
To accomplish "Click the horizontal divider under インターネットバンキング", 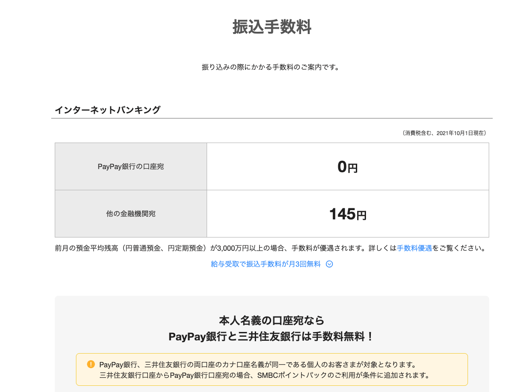I will coord(272,118).
